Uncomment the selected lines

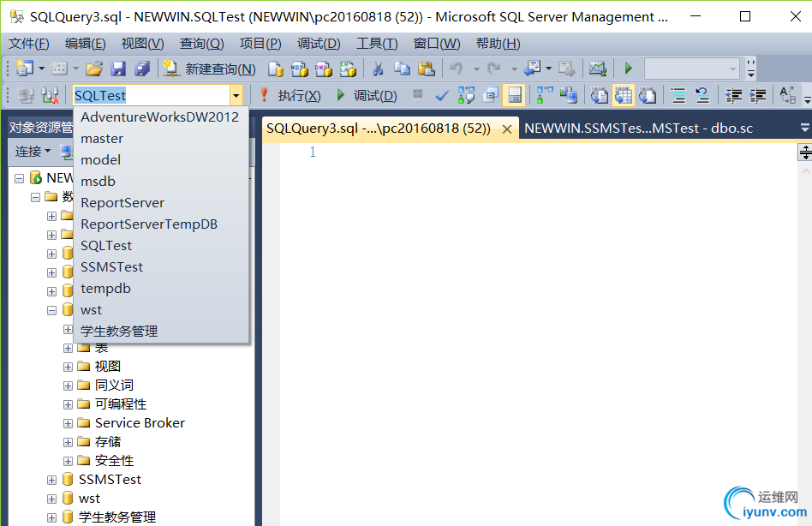(x=702, y=95)
